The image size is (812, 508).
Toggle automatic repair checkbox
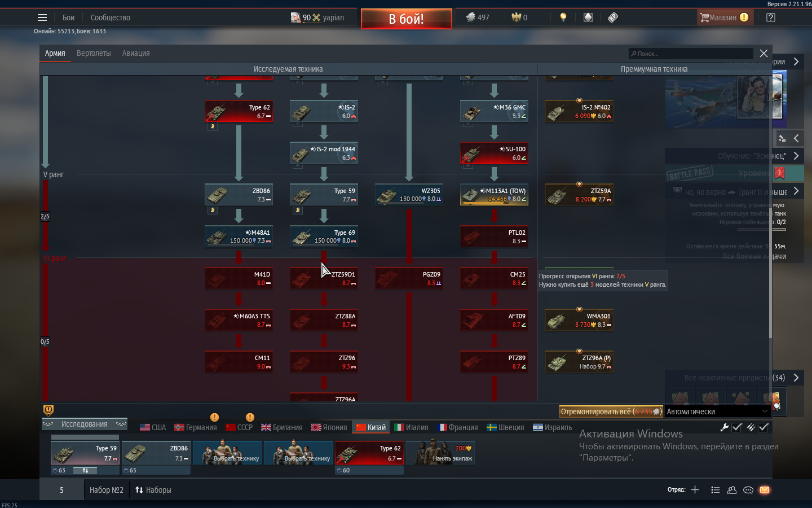(x=737, y=427)
